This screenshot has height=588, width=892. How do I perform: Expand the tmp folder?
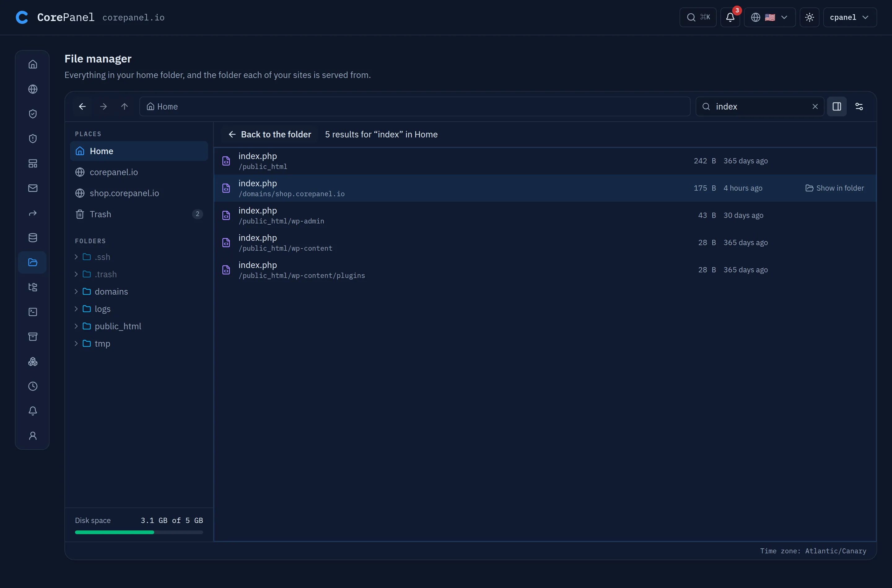[x=76, y=343]
